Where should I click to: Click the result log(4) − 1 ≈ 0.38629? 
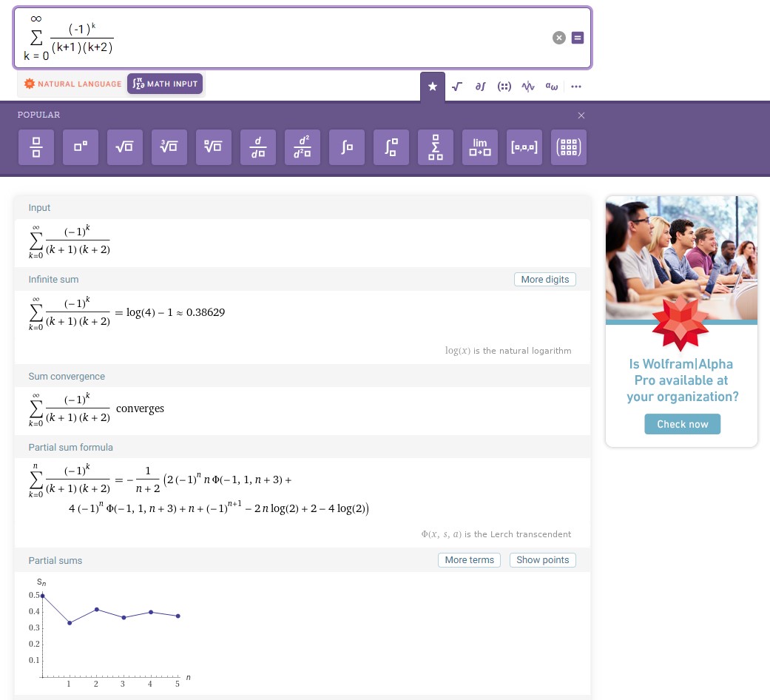coord(175,312)
